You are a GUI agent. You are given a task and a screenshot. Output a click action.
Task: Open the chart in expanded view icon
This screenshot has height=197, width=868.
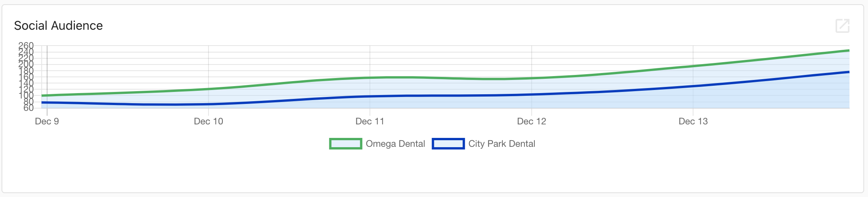coord(843,26)
